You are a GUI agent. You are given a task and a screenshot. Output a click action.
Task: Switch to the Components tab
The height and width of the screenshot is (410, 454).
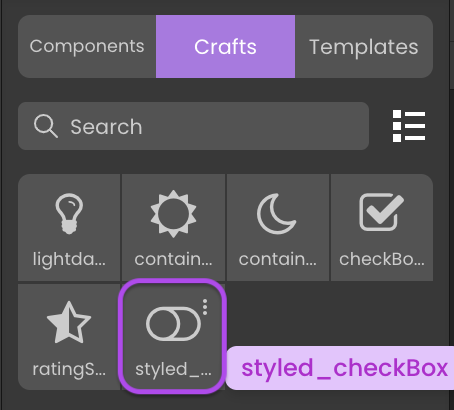[87, 46]
